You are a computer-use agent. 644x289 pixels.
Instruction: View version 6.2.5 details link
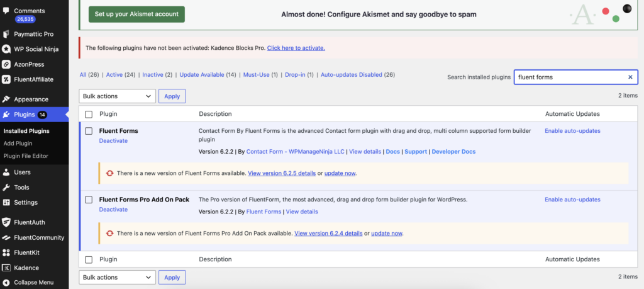282,174
